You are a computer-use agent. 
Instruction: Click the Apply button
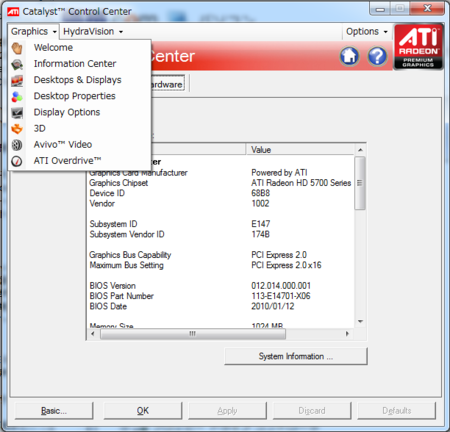coord(227,411)
